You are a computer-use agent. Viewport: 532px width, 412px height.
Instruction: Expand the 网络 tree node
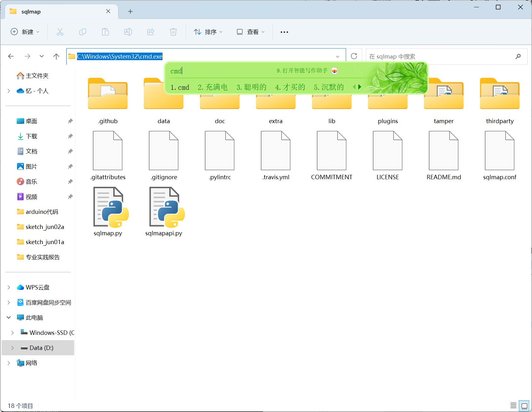[9, 363]
